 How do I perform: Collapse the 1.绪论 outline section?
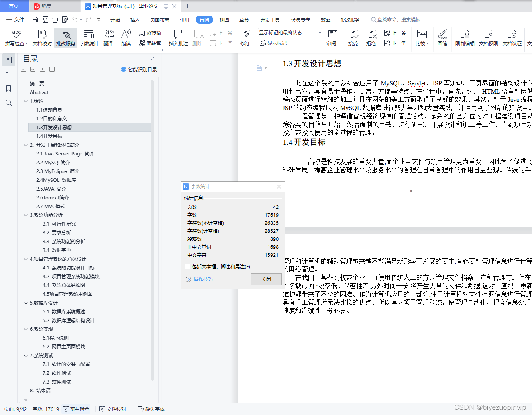26,101
